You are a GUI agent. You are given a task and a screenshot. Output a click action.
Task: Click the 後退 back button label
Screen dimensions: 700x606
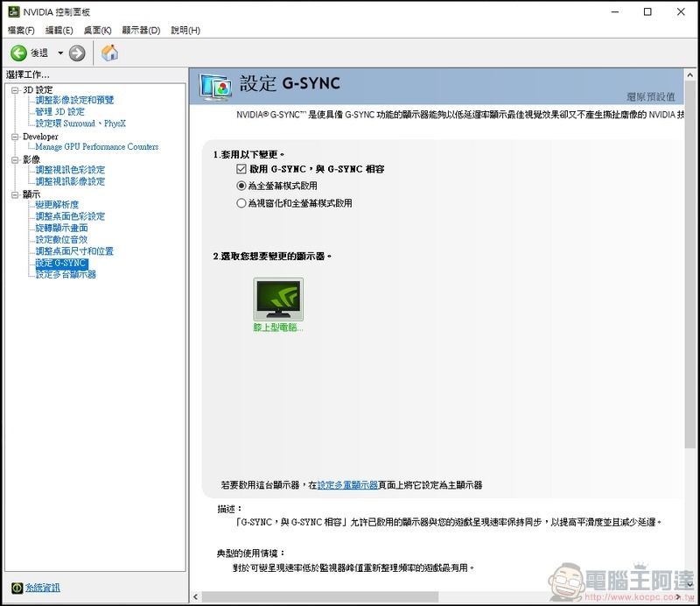(39, 53)
